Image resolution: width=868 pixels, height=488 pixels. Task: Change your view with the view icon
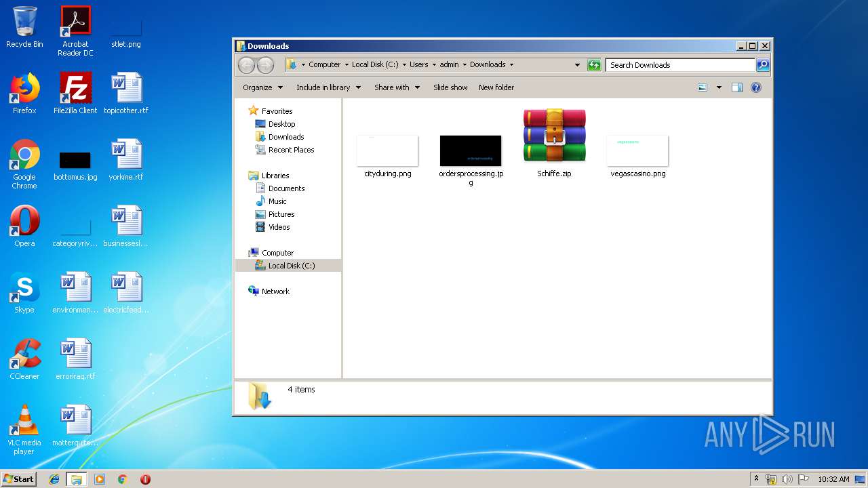(x=703, y=87)
